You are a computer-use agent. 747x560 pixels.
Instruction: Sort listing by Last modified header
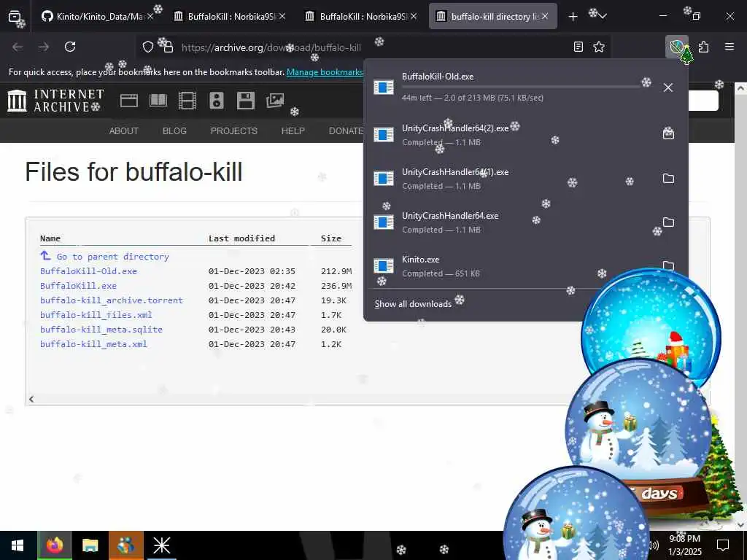click(x=241, y=238)
